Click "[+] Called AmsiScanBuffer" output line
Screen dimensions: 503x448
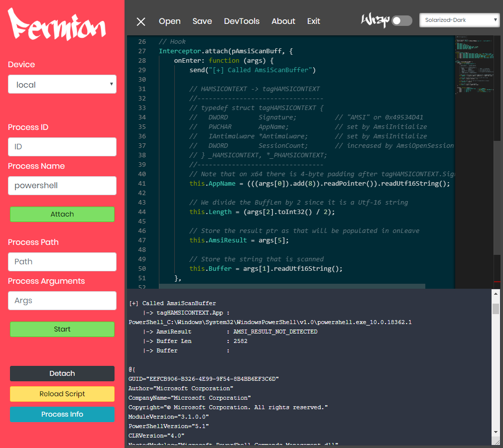pos(173,303)
